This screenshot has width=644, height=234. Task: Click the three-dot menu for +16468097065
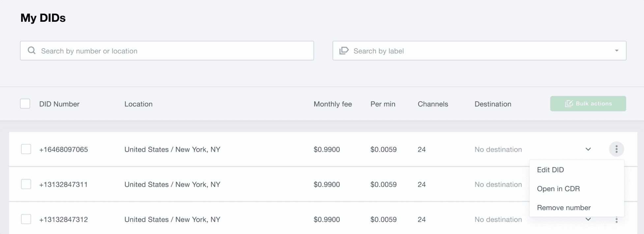point(616,149)
